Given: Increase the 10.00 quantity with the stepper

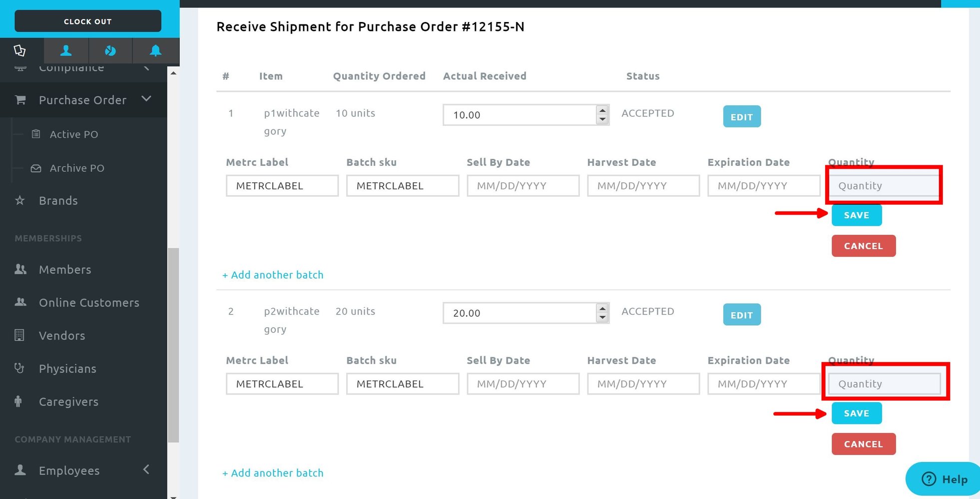Looking at the screenshot, I should (x=602, y=110).
